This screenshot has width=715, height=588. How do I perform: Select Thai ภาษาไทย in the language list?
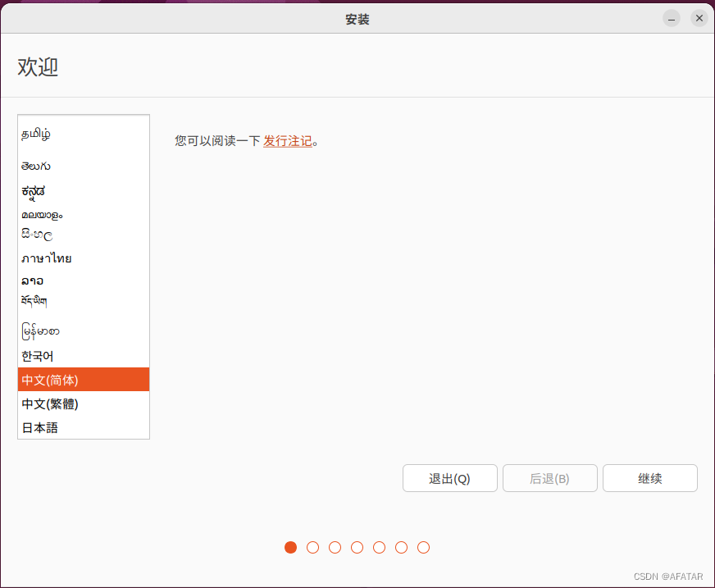click(x=84, y=258)
